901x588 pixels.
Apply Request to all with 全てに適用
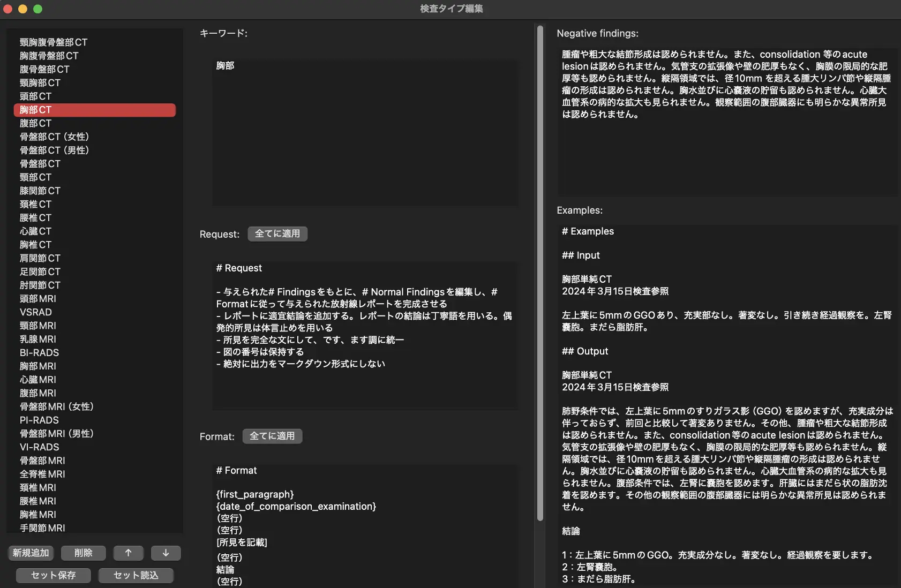point(277,233)
